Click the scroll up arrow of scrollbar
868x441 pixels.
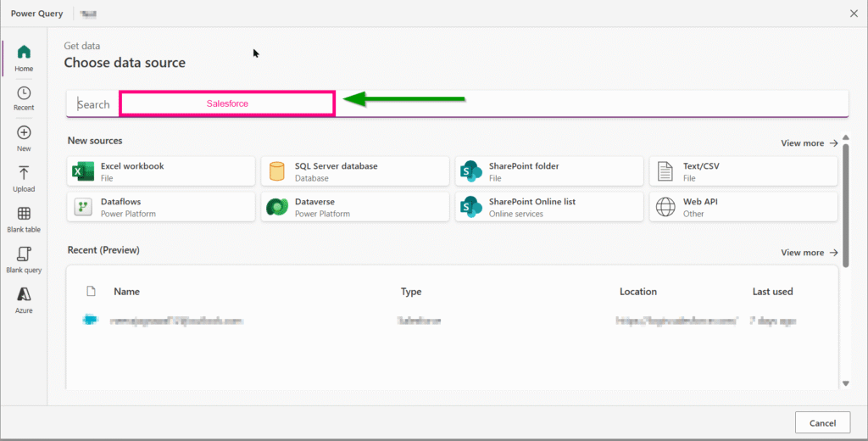pyautogui.click(x=846, y=137)
